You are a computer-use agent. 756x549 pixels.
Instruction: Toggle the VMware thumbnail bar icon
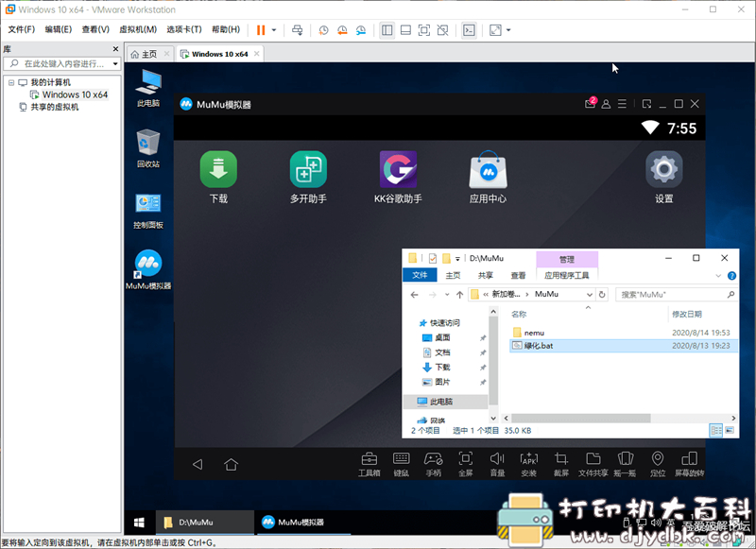[405, 30]
